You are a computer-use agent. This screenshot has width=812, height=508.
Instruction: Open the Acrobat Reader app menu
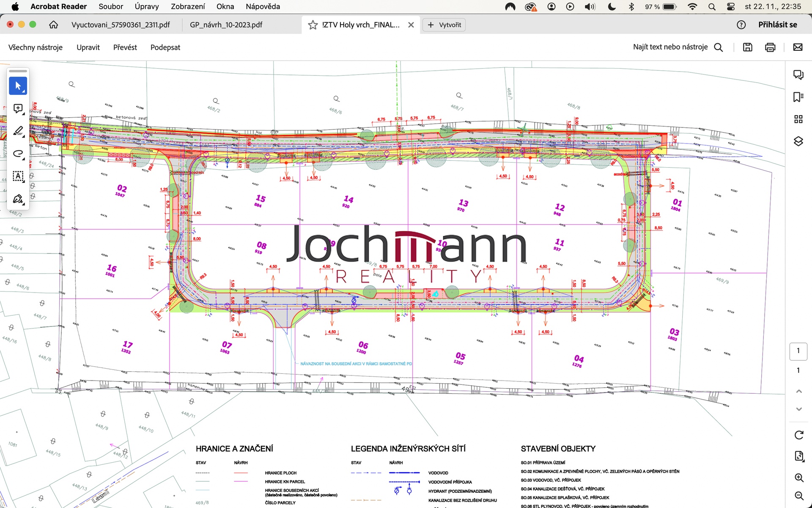tap(58, 6)
